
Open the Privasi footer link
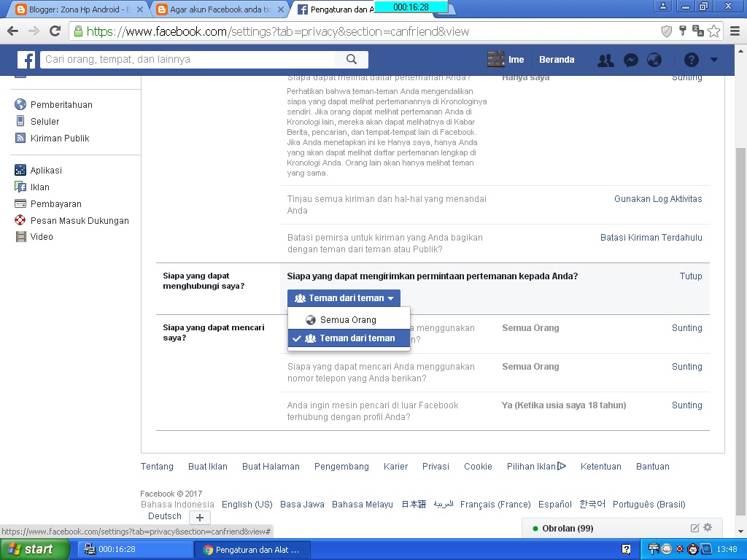click(x=436, y=467)
